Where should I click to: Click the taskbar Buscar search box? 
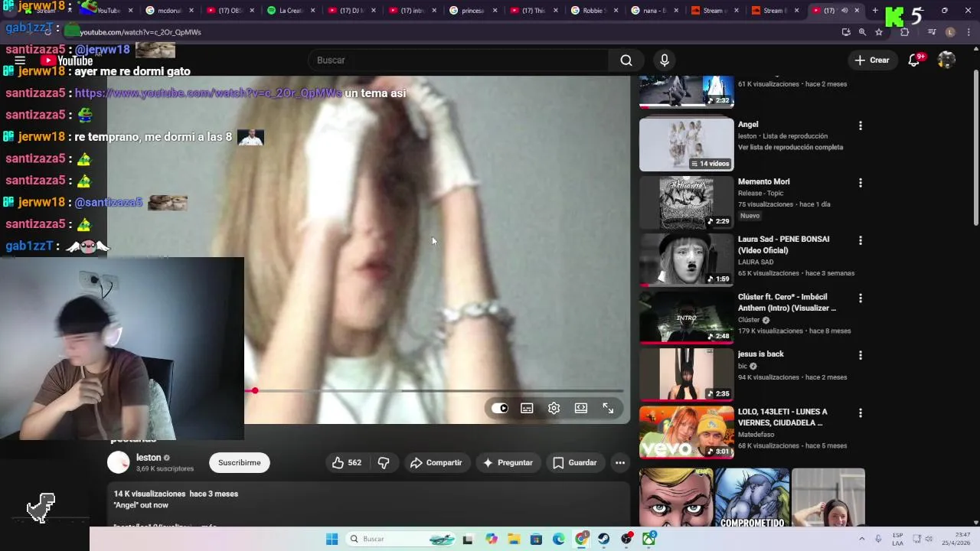click(x=399, y=539)
